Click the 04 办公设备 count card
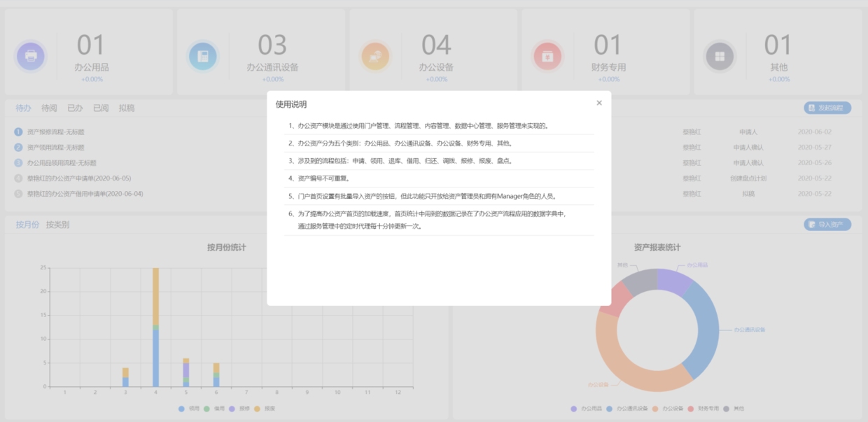The image size is (868, 422). 433,52
